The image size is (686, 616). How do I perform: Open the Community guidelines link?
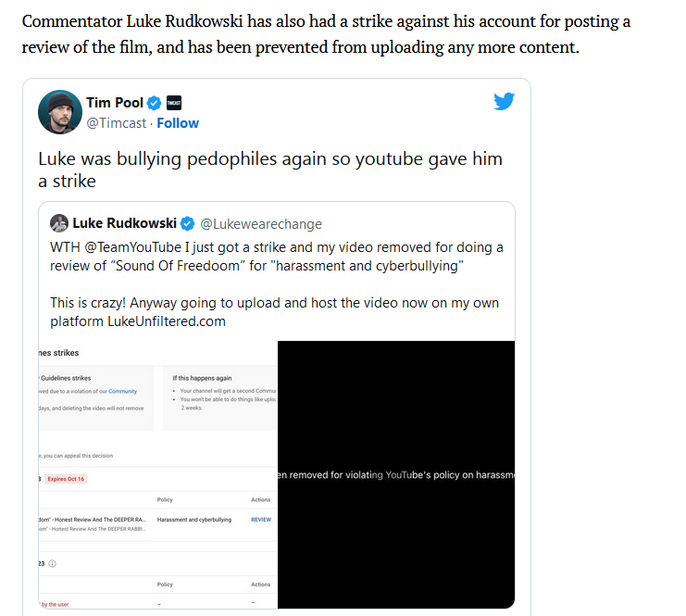coord(123,392)
